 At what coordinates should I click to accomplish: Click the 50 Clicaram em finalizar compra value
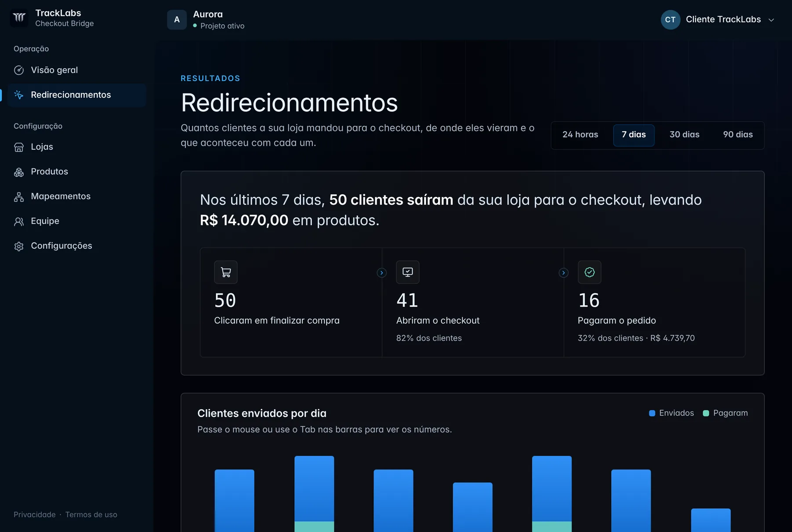(225, 301)
